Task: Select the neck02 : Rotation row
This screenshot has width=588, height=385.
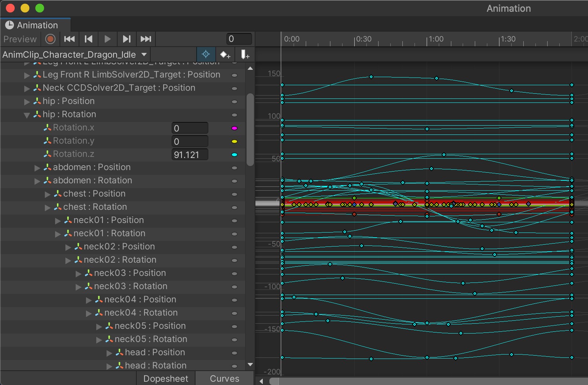Action: point(123,260)
